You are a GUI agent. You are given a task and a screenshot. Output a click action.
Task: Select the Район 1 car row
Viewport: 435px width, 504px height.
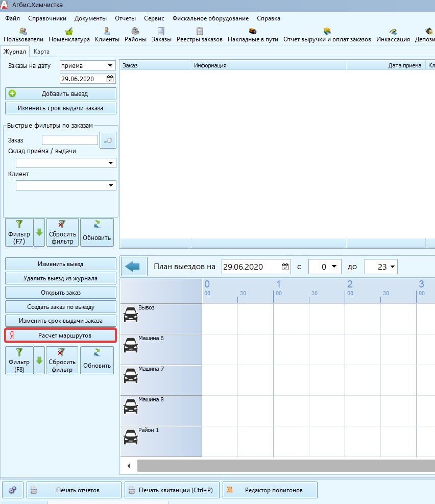point(161,442)
